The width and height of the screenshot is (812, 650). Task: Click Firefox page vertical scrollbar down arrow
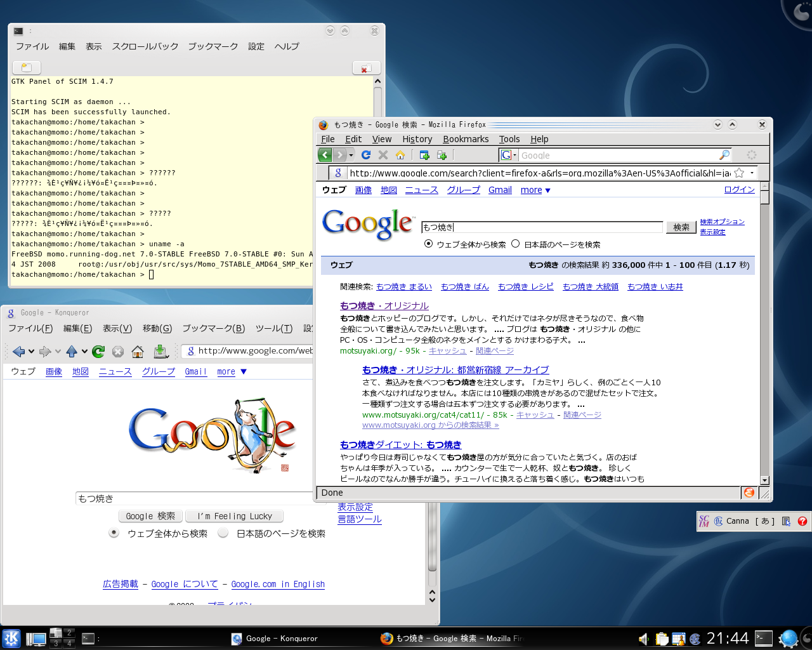[x=764, y=481]
